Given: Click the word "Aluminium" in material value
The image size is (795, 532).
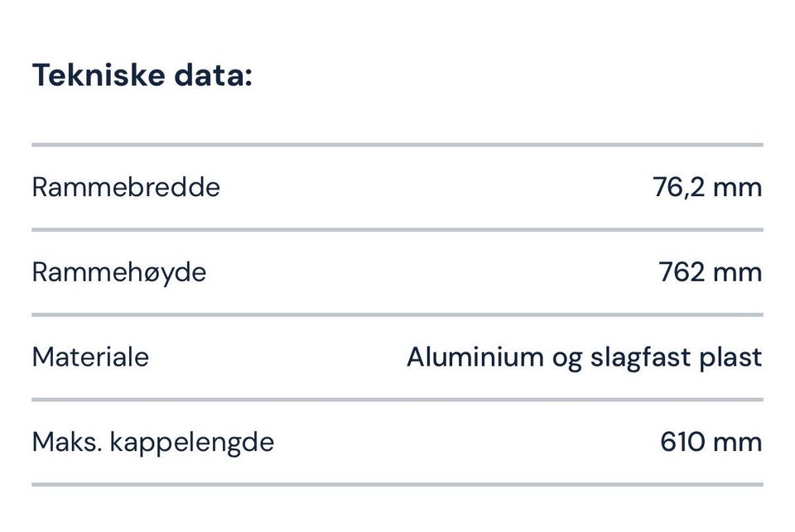Looking at the screenshot, I should [475, 357].
